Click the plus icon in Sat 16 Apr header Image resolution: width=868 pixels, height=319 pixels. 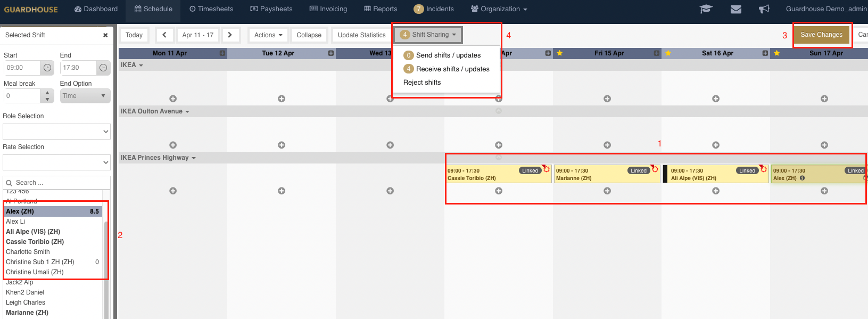click(x=765, y=53)
